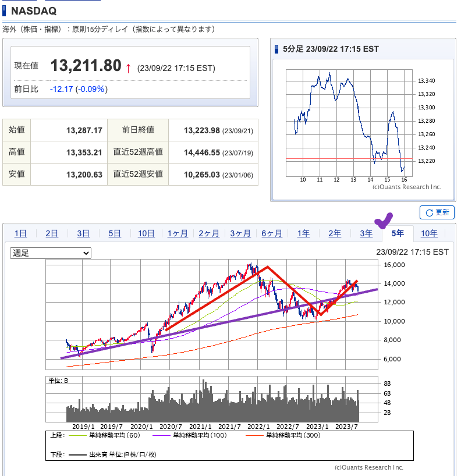The image size is (461, 476).
Task: Select the 2ヶ月 period tab
Action: pos(209,233)
